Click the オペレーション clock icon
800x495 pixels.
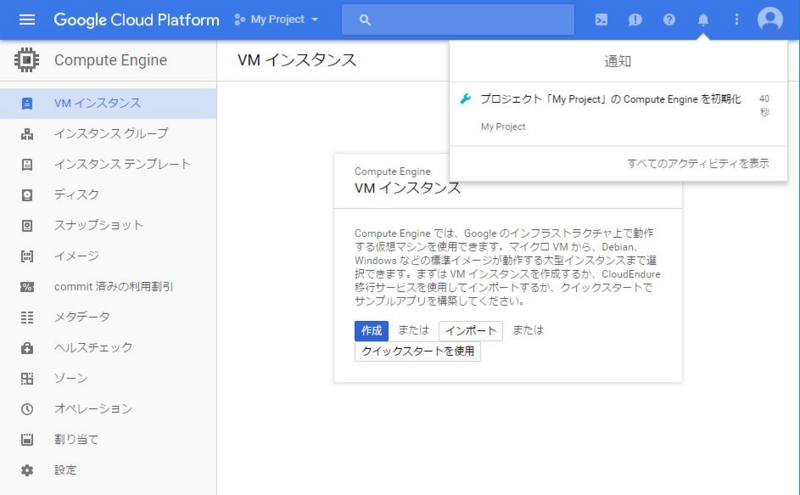tap(27, 409)
